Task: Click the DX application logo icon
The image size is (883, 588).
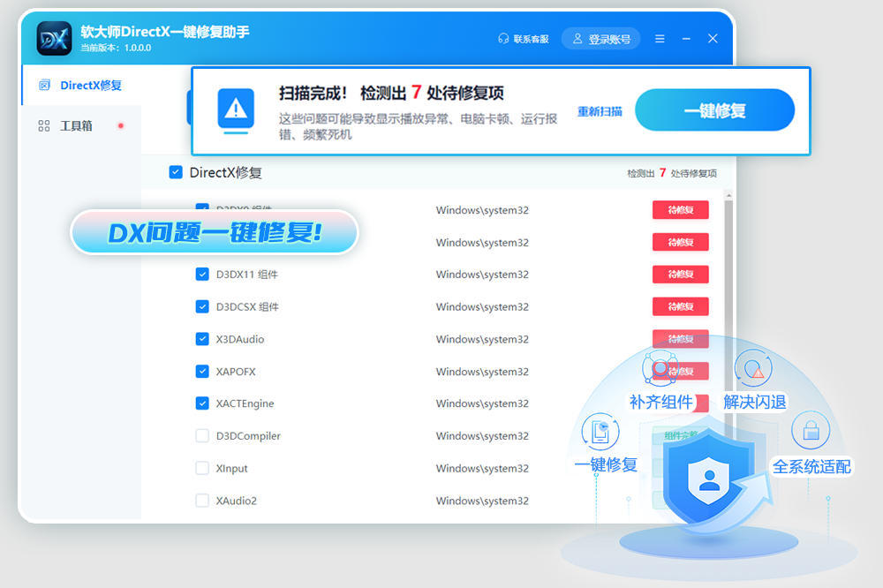Action: 54,38
